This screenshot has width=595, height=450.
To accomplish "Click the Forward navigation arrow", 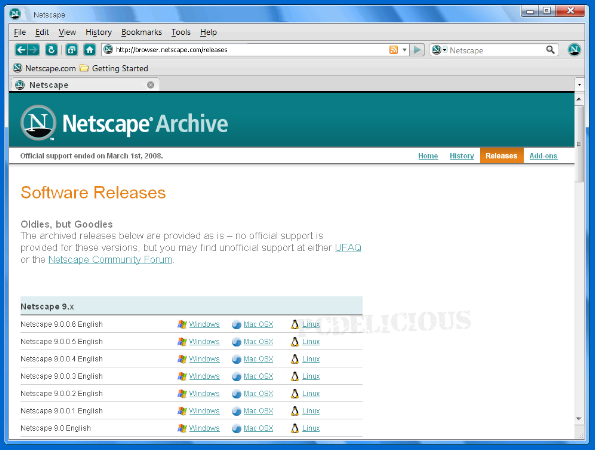I will pyautogui.click(x=33, y=50).
